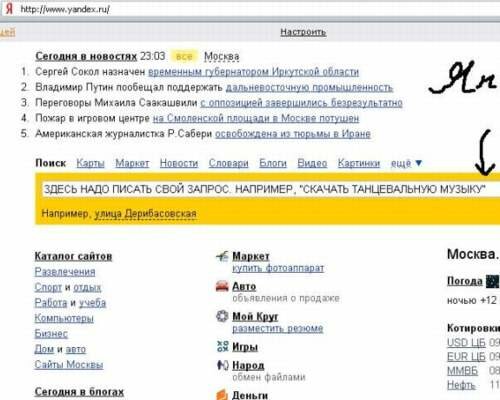Switch to the Новости tab

(x=179, y=163)
